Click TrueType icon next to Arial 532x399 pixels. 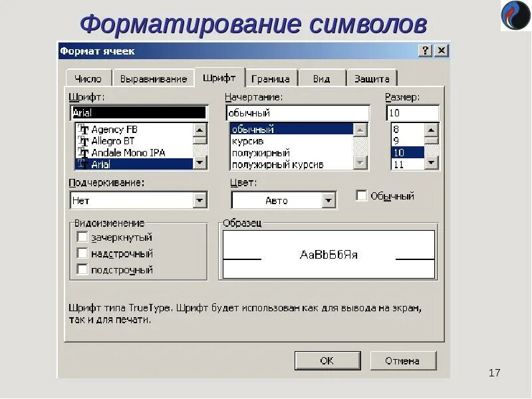click(x=83, y=164)
